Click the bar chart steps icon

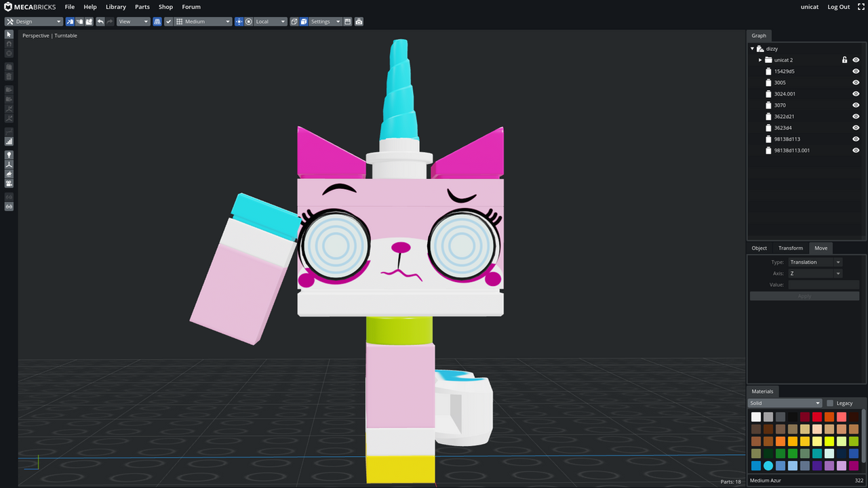tap(9, 141)
